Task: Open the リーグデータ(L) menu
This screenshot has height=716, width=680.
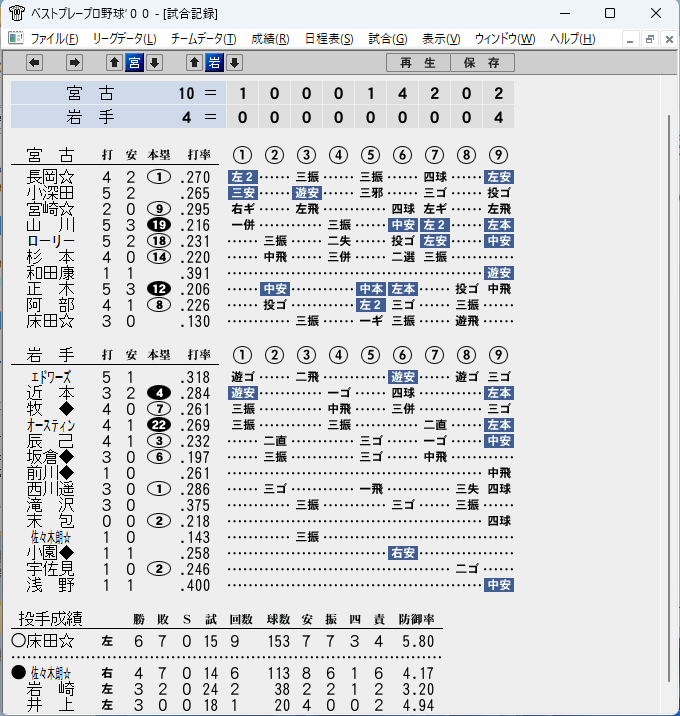Action: coord(124,39)
